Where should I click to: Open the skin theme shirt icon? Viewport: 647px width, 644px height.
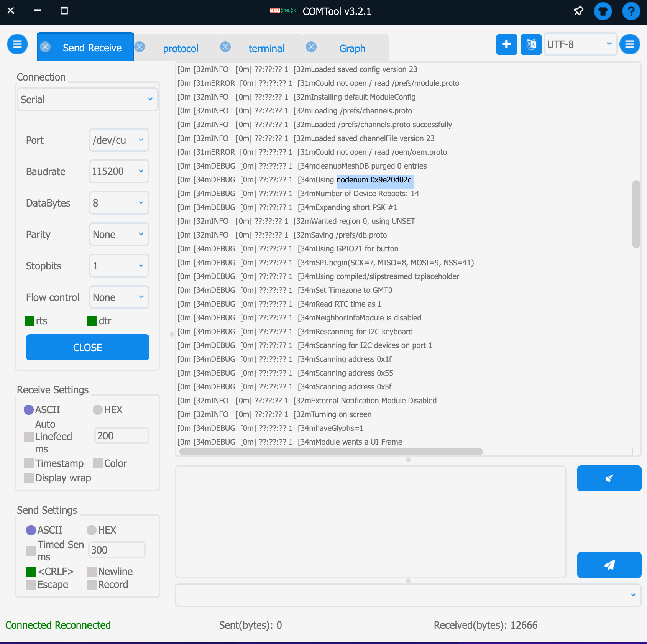click(x=603, y=11)
